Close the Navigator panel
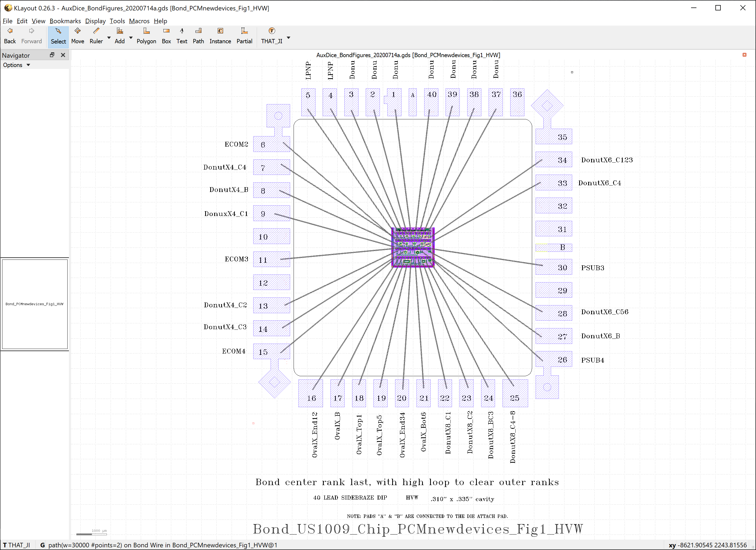756x550 pixels. pos(63,55)
